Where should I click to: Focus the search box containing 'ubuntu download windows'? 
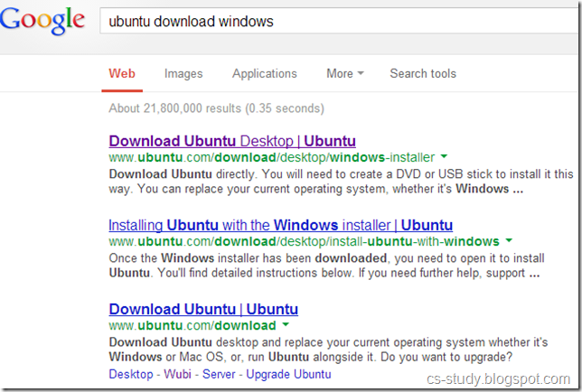[339, 21]
